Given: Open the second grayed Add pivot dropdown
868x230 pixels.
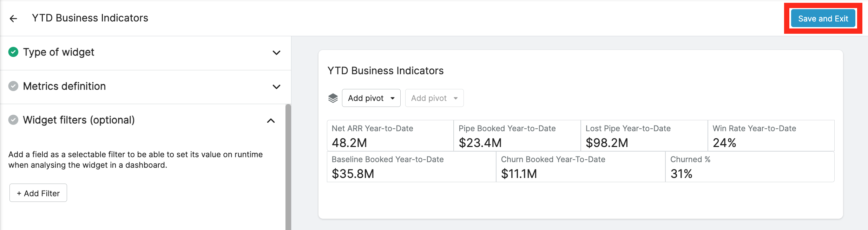Looking at the screenshot, I should point(434,98).
